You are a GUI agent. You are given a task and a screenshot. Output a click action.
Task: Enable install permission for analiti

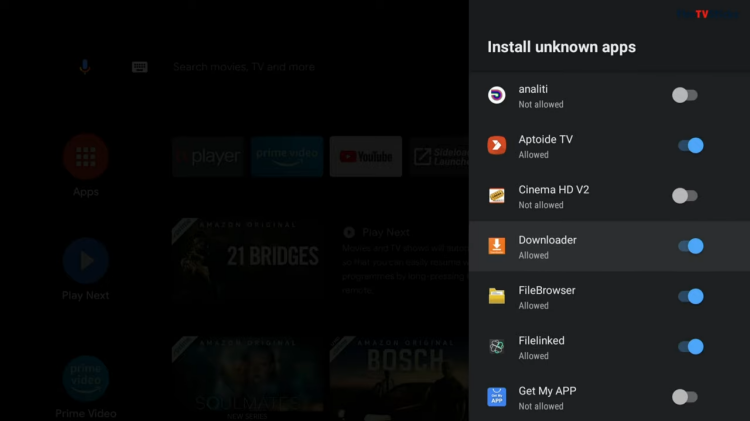685,95
